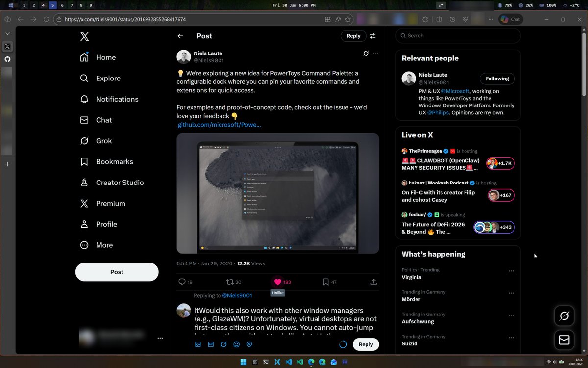Open Windows Start menu on taskbar
This screenshot has width=588, height=368.
(x=243, y=362)
